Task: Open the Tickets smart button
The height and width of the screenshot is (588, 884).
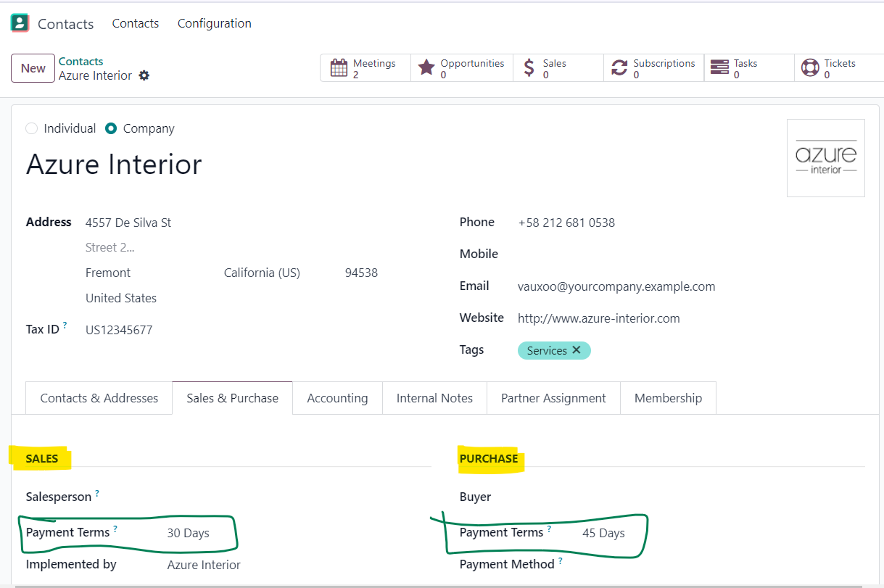Action: (839, 68)
